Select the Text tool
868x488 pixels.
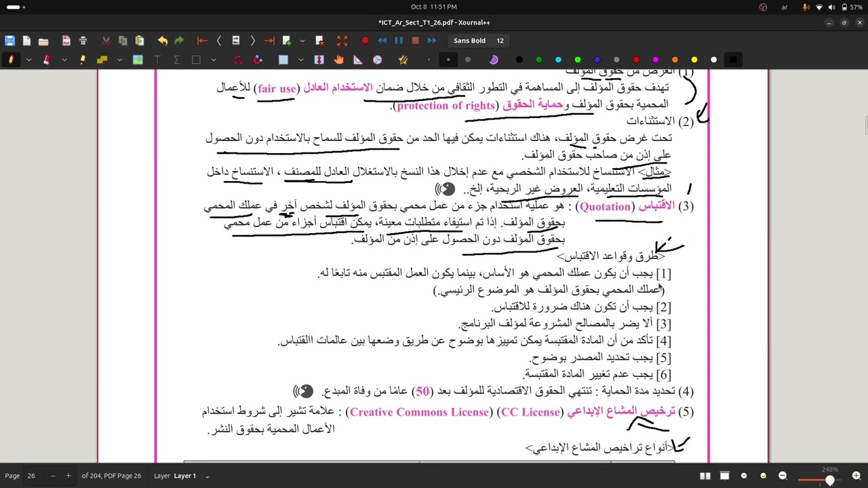(157, 60)
